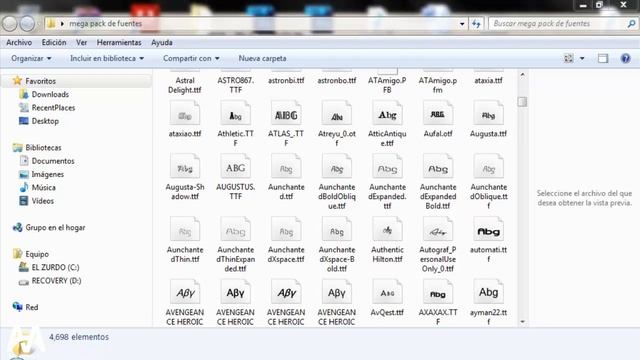Select the ayman22.ttf font icon

coord(489,292)
